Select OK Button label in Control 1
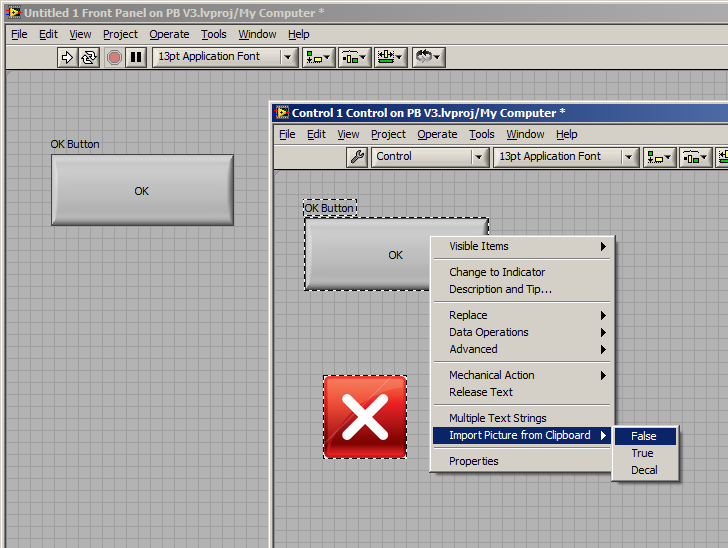The image size is (728, 548). tap(330, 208)
